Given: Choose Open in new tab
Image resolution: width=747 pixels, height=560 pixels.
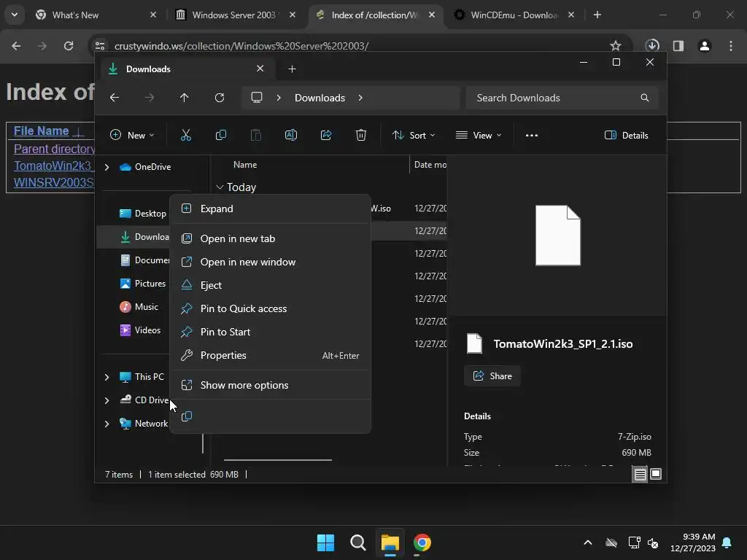Looking at the screenshot, I should (x=270, y=238).
